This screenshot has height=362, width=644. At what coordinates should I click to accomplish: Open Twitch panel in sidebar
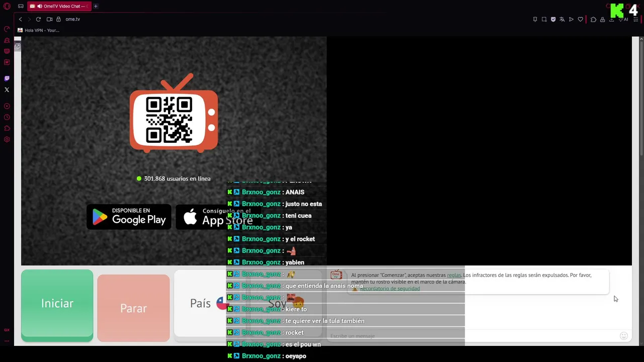(7, 78)
